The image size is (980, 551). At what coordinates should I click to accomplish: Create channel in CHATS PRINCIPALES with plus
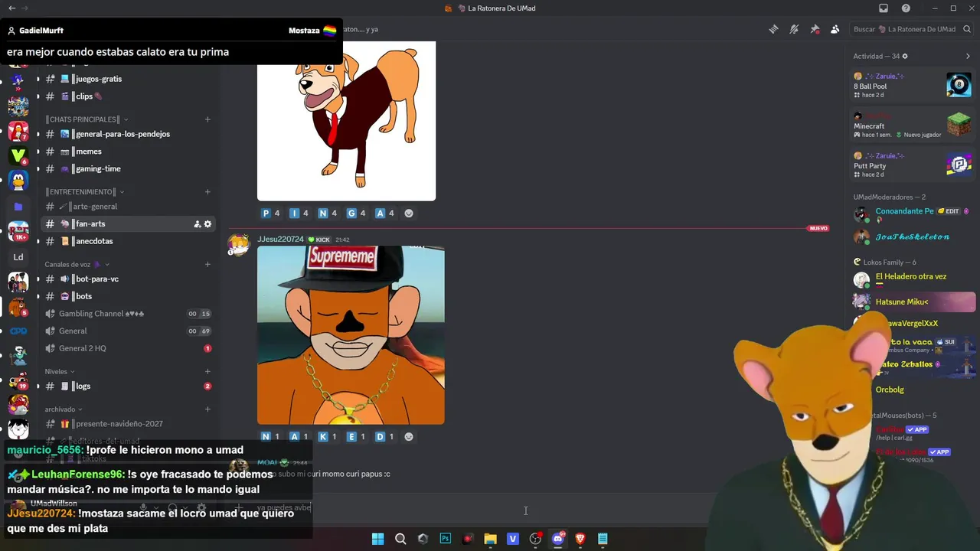click(x=207, y=119)
